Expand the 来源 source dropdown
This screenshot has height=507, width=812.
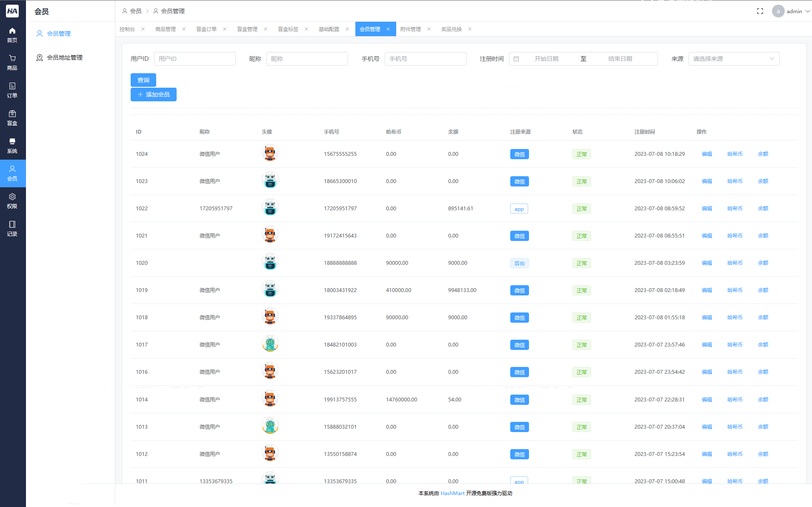tap(734, 59)
